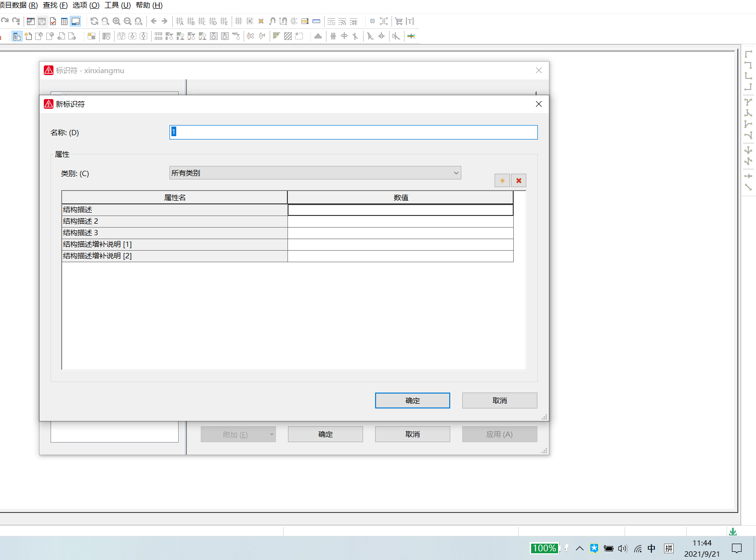This screenshot has width=756, height=560.
Task: Click the 结构描述 2 value cell
Action: (400, 221)
